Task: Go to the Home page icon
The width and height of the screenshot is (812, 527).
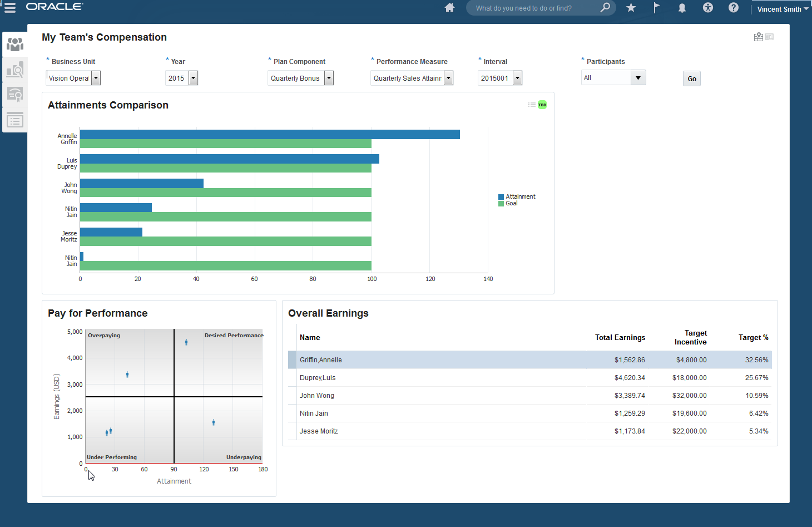Action: point(449,8)
